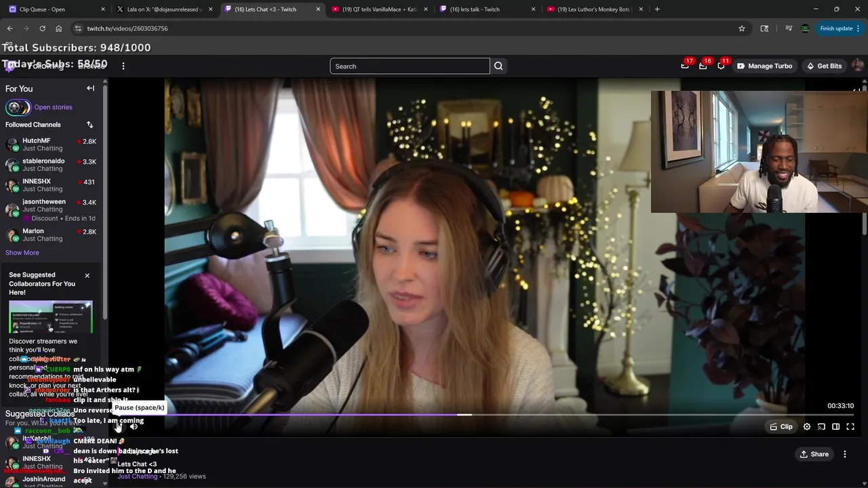Open stories via Open stories link
The height and width of the screenshot is (488, 868).
(x=53, y=107)
